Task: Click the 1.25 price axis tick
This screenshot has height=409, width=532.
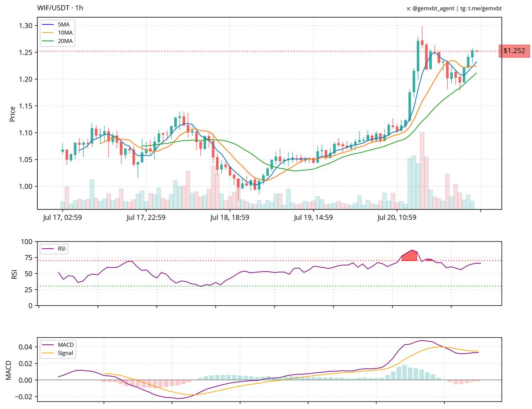Action: tap(27, 52)
